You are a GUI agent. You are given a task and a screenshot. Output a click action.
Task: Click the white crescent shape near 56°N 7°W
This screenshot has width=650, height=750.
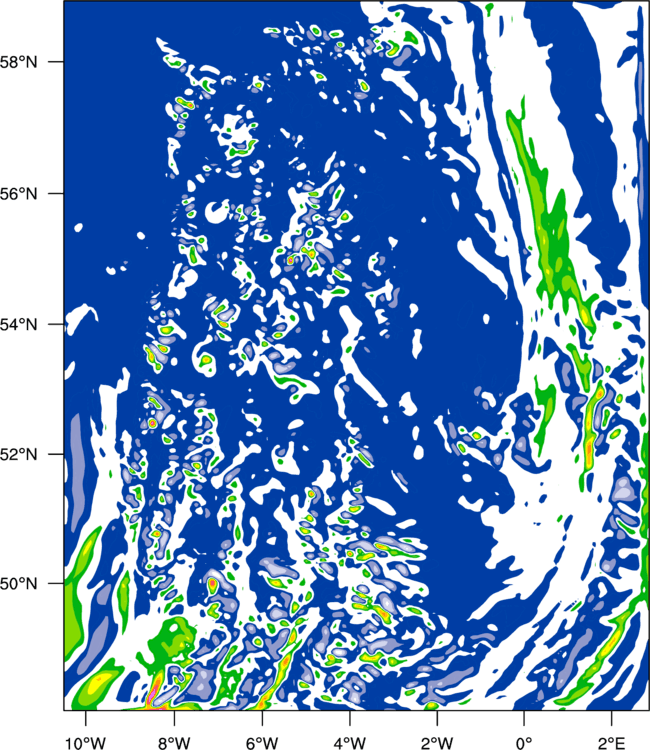[x=216, y=211]
